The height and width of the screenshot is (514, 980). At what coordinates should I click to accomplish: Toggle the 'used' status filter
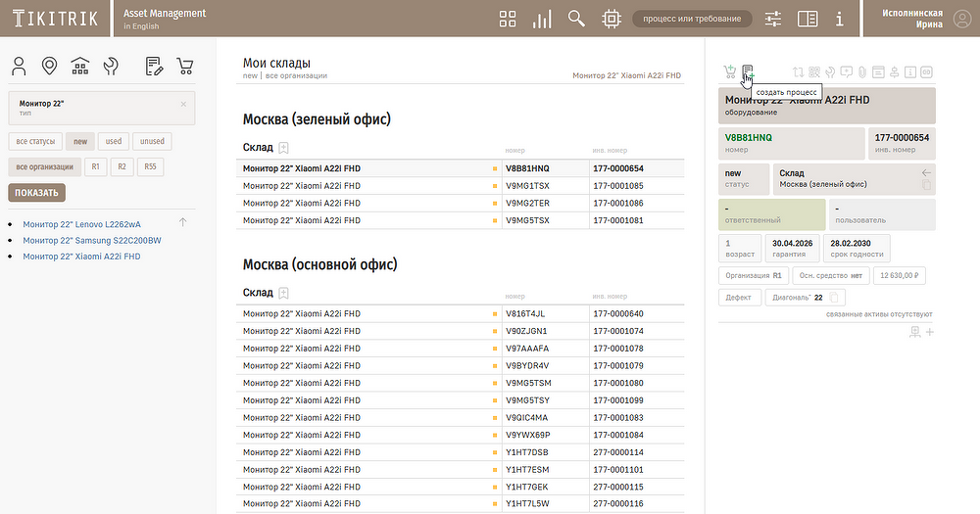tap(114, 141)
